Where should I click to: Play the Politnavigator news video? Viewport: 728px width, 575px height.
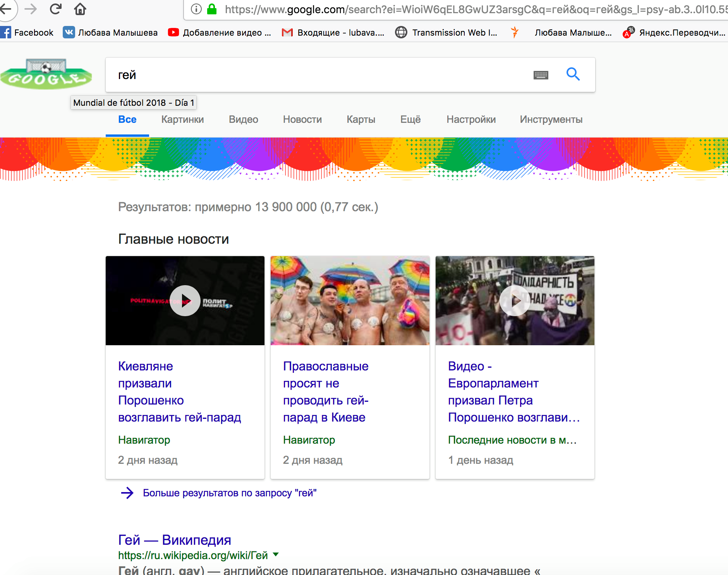[185, 301]
